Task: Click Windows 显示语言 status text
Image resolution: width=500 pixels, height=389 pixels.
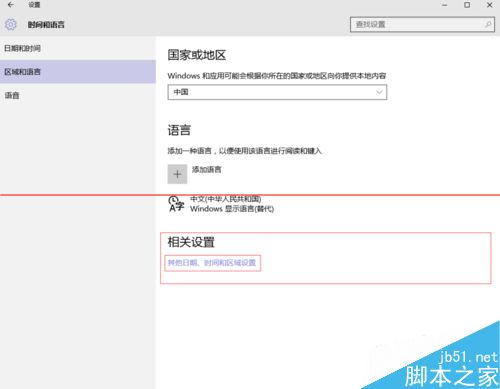Action: click(232, 209)
